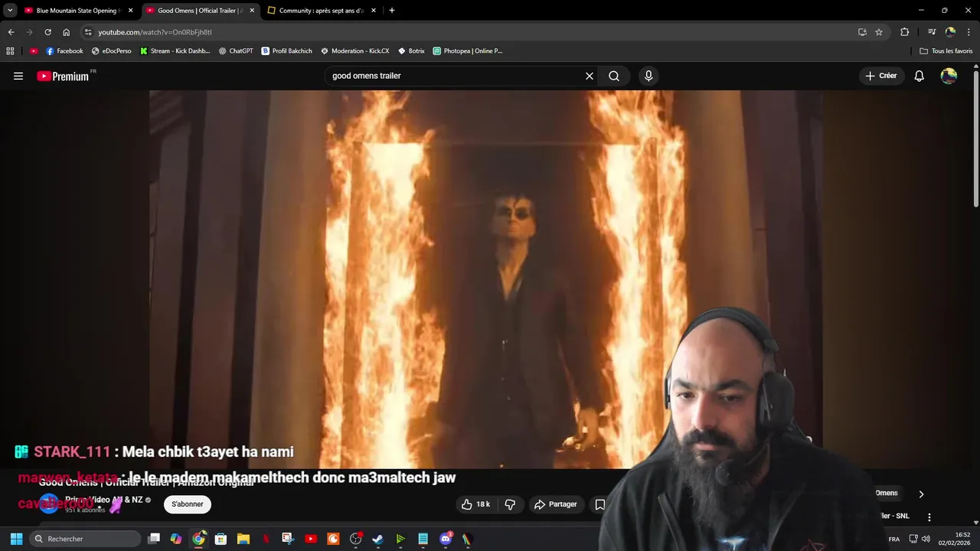Screen dimensions: 980x551
Task: Open the Windows Start menu
Action: point(16,539)
